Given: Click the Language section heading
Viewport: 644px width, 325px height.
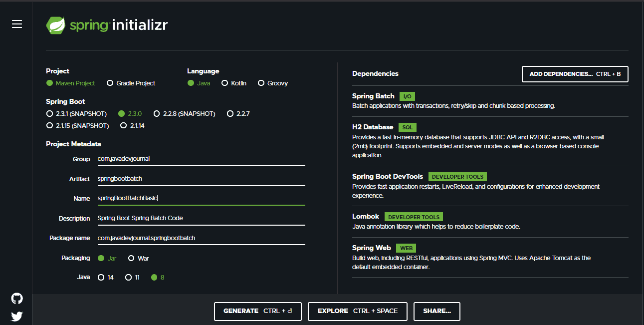Looking at the screenshot, I should (203, 71).
